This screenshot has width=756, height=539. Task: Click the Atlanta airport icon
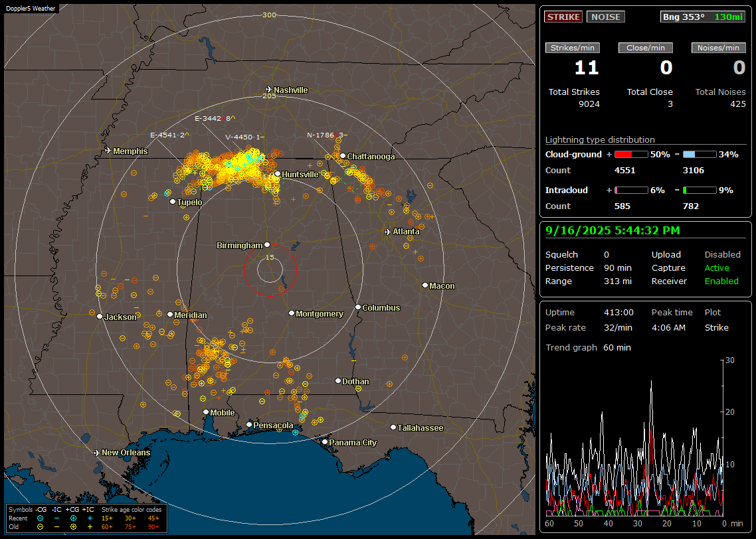[388, 232]
